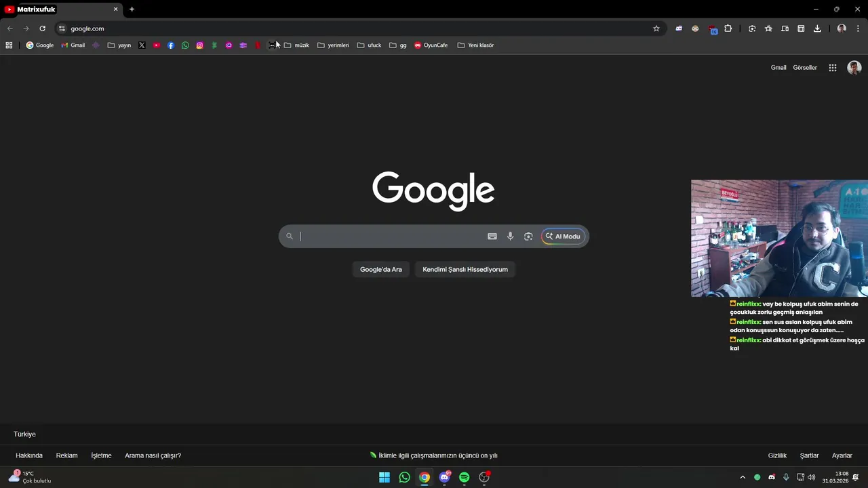The image size is (868, 488).
Task: Open the Hakkında footer link
Action: point(29,455)
